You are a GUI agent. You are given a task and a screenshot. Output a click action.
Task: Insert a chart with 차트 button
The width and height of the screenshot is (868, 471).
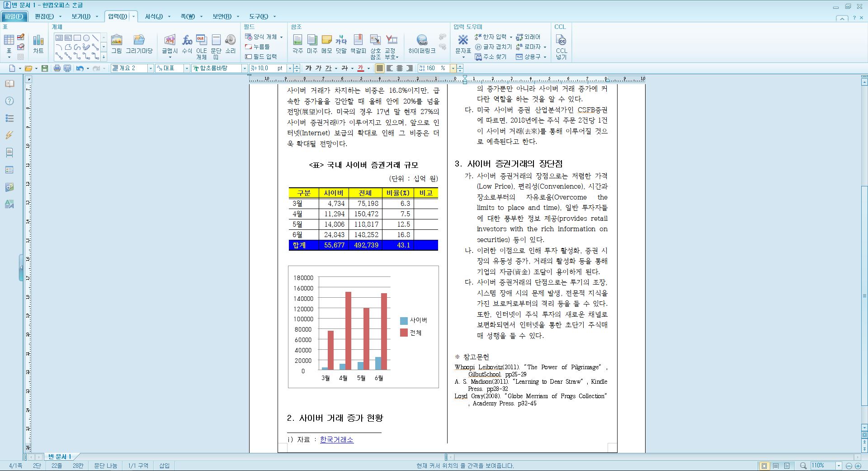(x=38, y=44)
